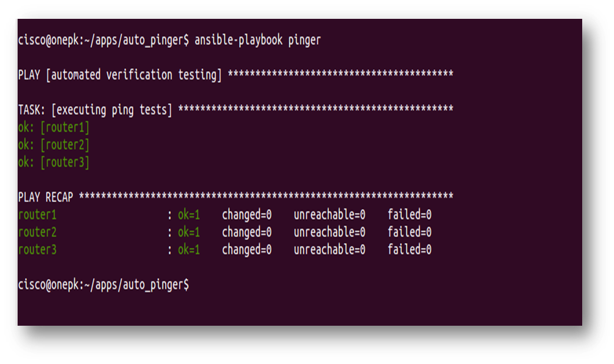The height and width of the screenshot is (364, 614).
Task: Select the 'ok: [router2]' task result
Action: pos(54,145)
